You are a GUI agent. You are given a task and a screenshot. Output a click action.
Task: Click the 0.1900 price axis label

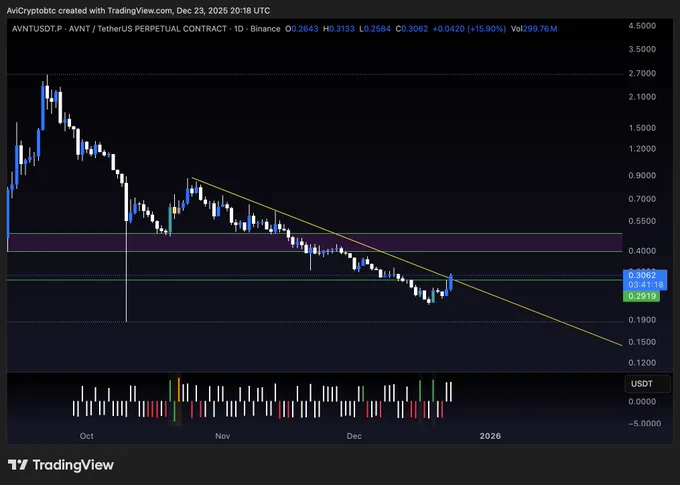pyautogui.click(x=642, y=320)
